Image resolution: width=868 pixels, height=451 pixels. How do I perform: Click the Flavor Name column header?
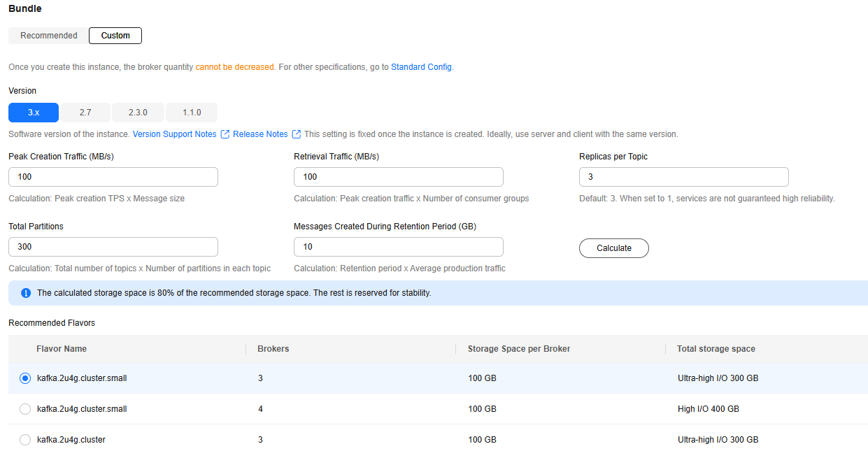(x=62, y=349)
